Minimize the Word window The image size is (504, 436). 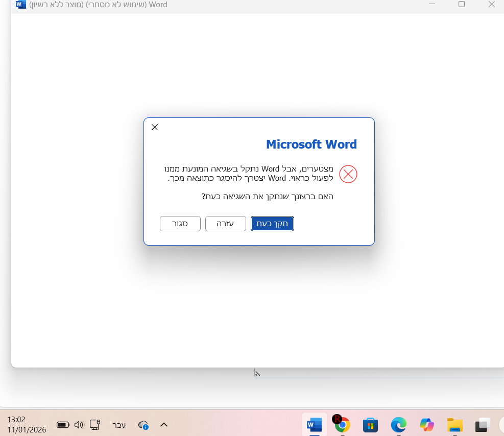432,4
